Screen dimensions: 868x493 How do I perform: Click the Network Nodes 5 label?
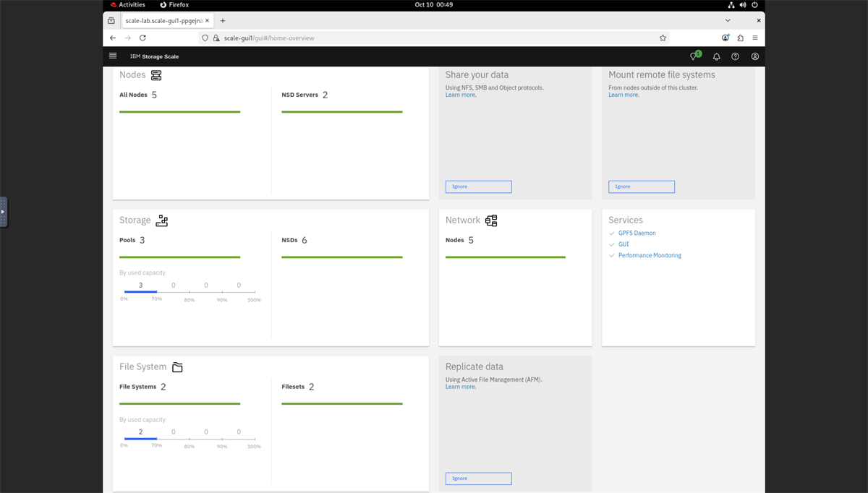pos(459,240)
